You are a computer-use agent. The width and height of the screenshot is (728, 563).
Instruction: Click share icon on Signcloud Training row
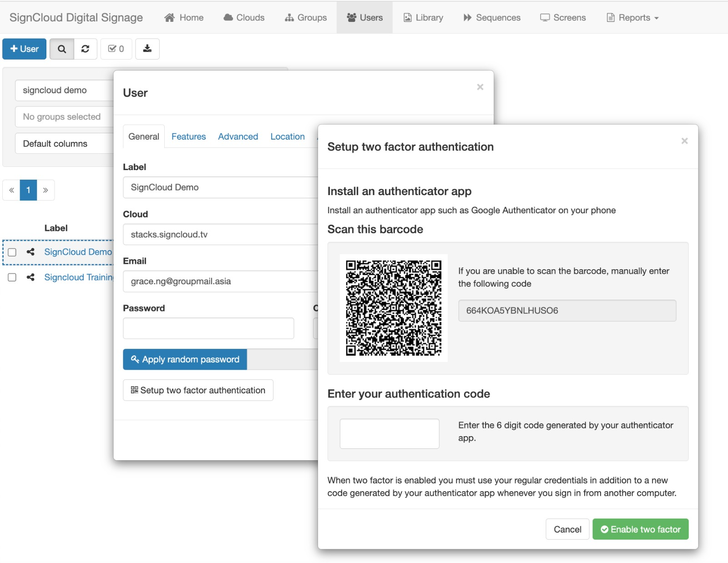(30, 277)
